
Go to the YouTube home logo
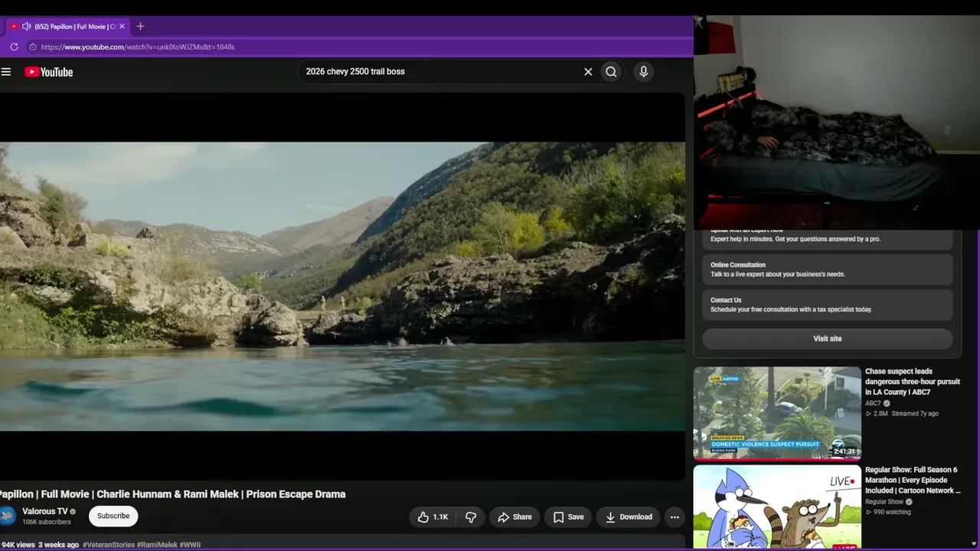coord(48,72)
